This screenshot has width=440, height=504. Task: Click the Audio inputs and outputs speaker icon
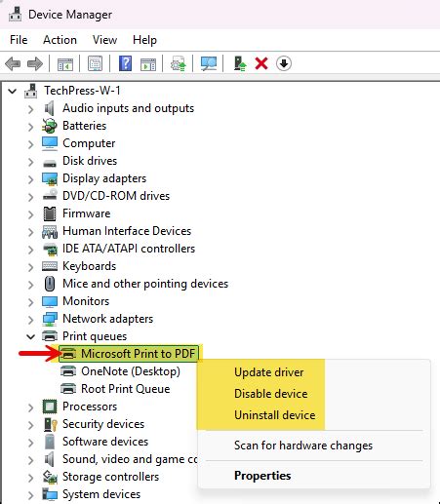tap(49, 108)
